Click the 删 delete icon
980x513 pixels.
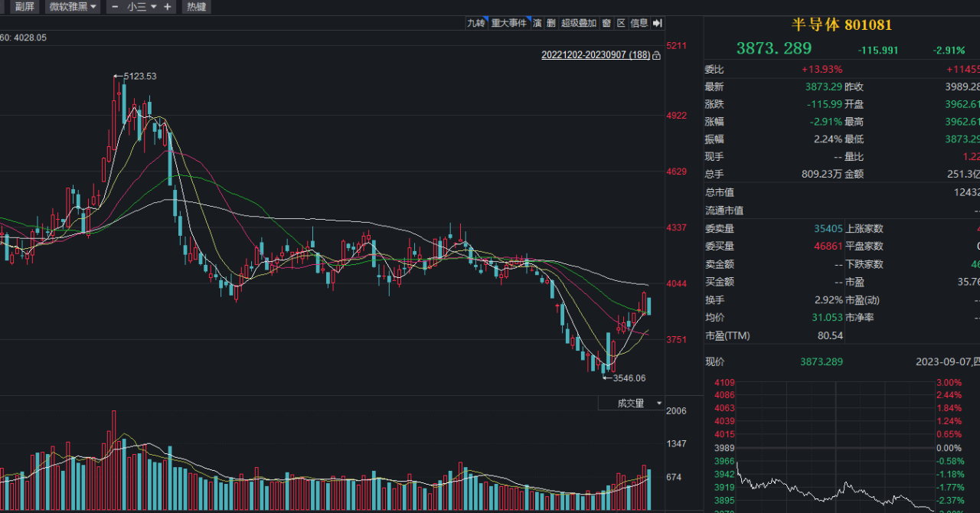[x=551, y=24]
